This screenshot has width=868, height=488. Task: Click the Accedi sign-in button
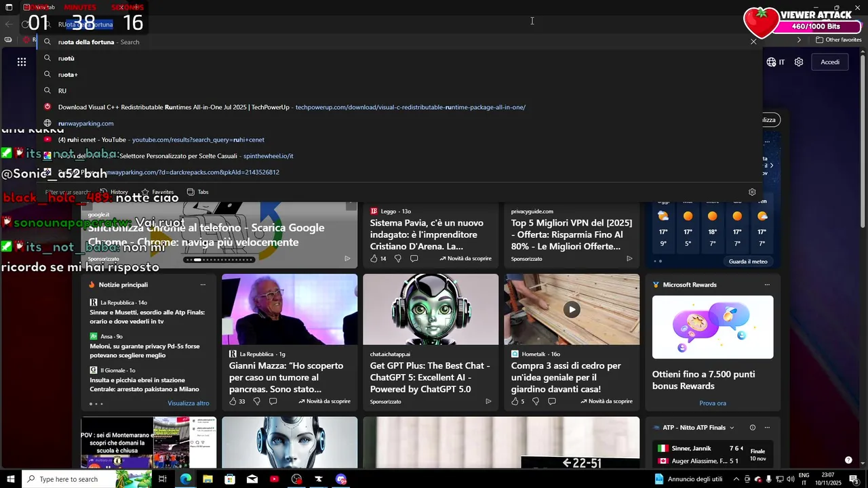point(830,62)
